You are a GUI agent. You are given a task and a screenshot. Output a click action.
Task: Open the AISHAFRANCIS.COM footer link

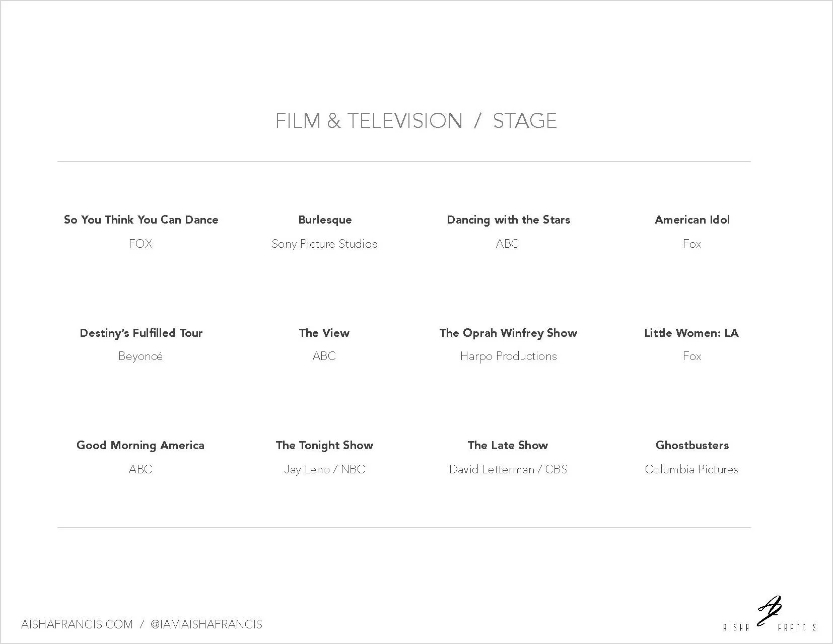click(77, 624)
